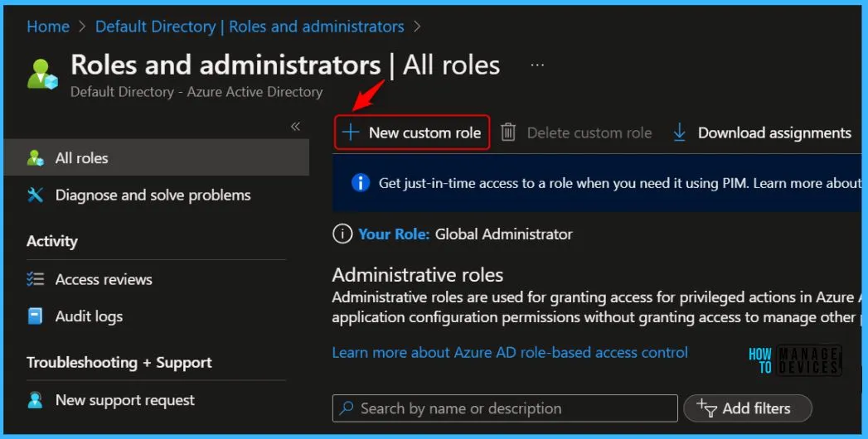The width and height of the screenshot is (868, 439).
Task: Click the Search by name or description field
Action: pos(505,408)
